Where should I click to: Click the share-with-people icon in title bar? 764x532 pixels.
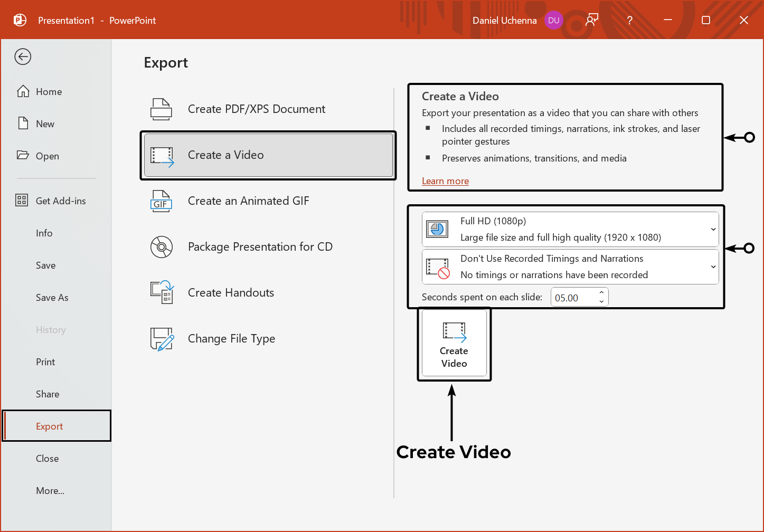coord(591,20)
